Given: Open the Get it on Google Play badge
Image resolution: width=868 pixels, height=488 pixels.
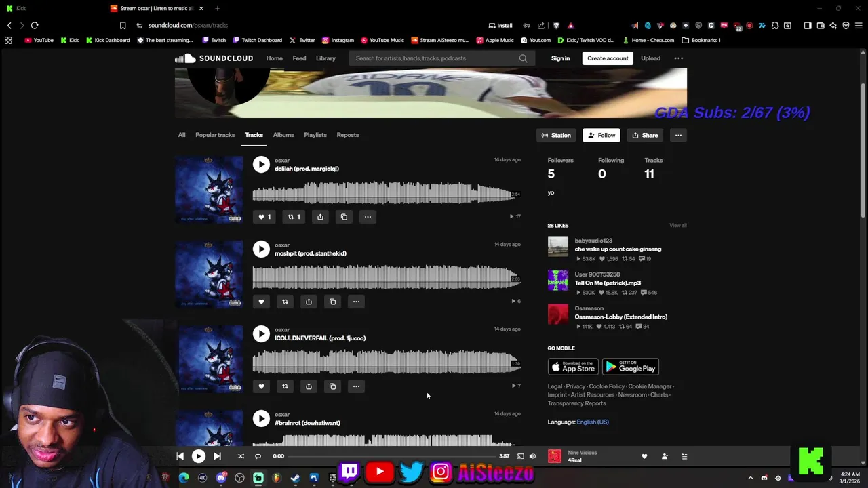Looking at the screenshot, I should click(x=631, y=367).
